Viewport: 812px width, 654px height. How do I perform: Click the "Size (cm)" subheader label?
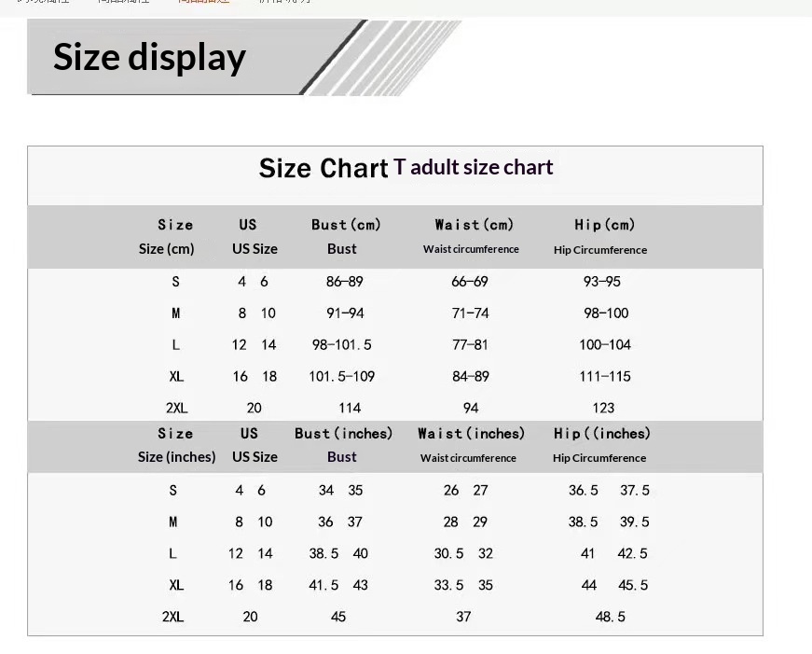[166, 249]
